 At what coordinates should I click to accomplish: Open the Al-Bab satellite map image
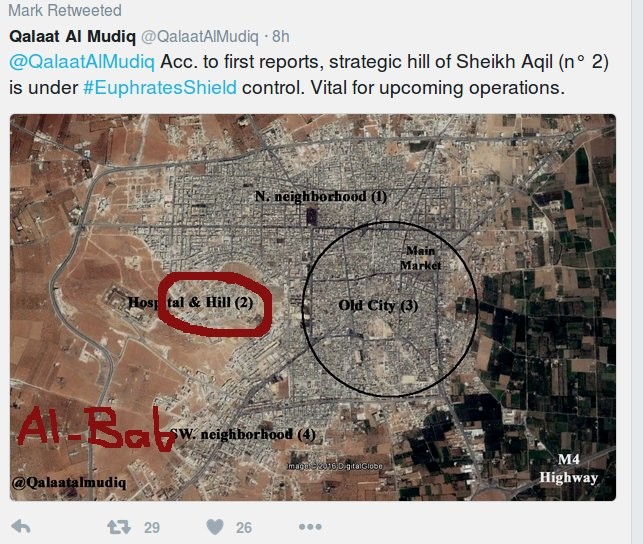click(x=313, y=307)
